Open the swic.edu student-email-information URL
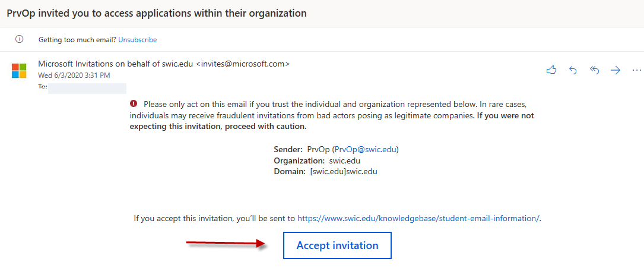 (x=418, y=218)
